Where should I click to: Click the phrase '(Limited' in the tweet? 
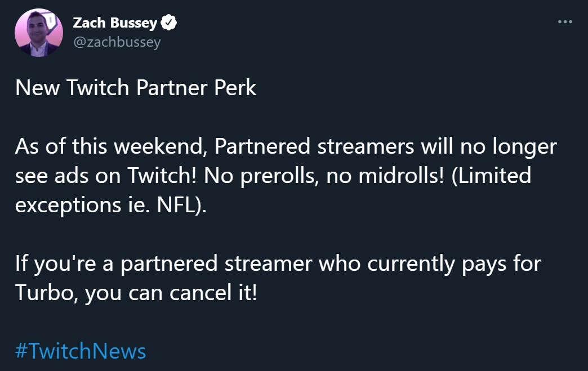[x=492, y=176]
